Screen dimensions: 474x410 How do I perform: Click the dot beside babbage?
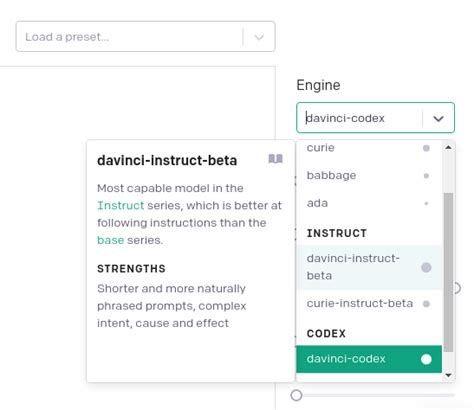pos(426,176)
